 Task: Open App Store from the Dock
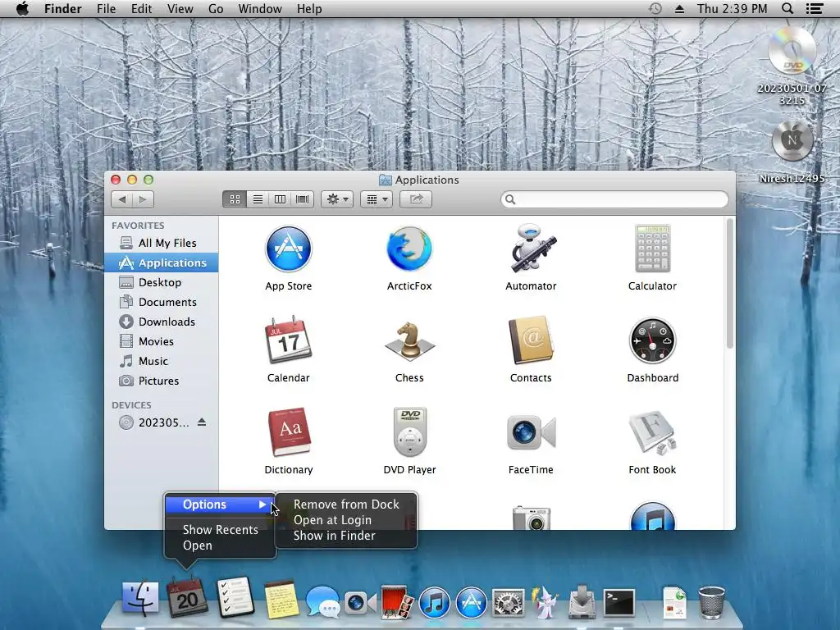coord(472,602)
